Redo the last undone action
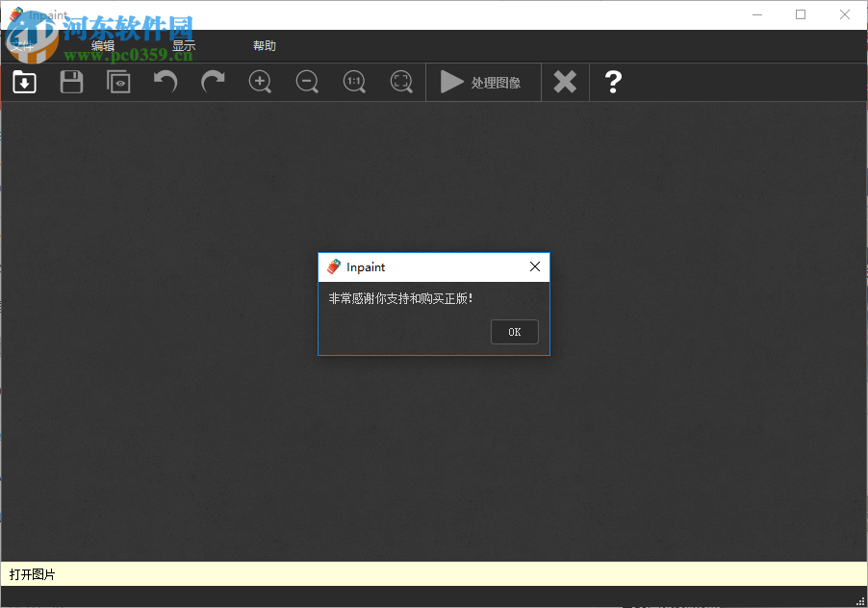 [x=212, y=82]
